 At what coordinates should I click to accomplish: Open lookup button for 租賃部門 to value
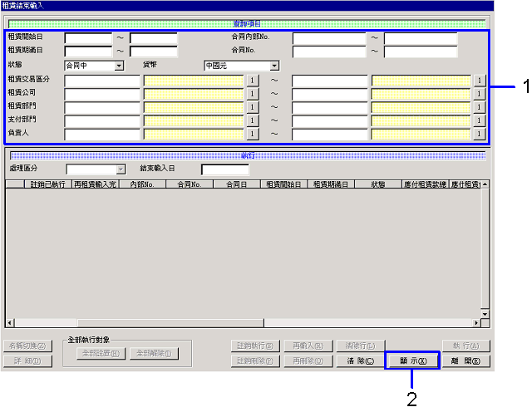click(x=480, y=107)
